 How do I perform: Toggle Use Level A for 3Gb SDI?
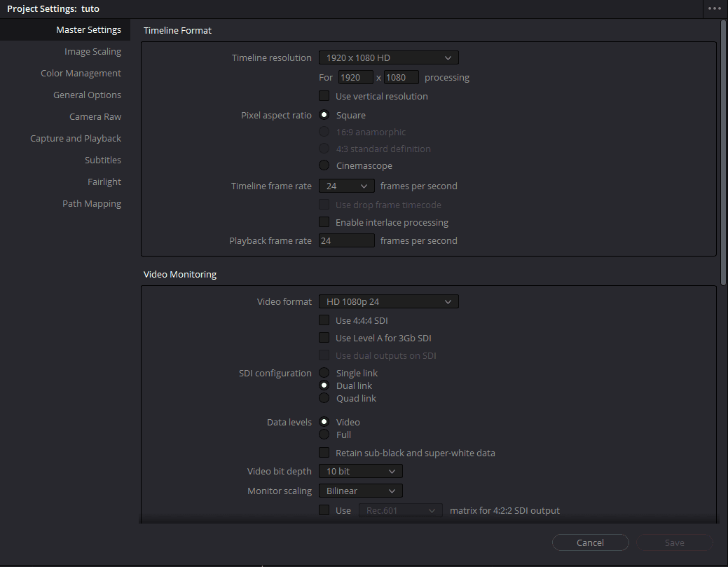[x=324, y=338]
